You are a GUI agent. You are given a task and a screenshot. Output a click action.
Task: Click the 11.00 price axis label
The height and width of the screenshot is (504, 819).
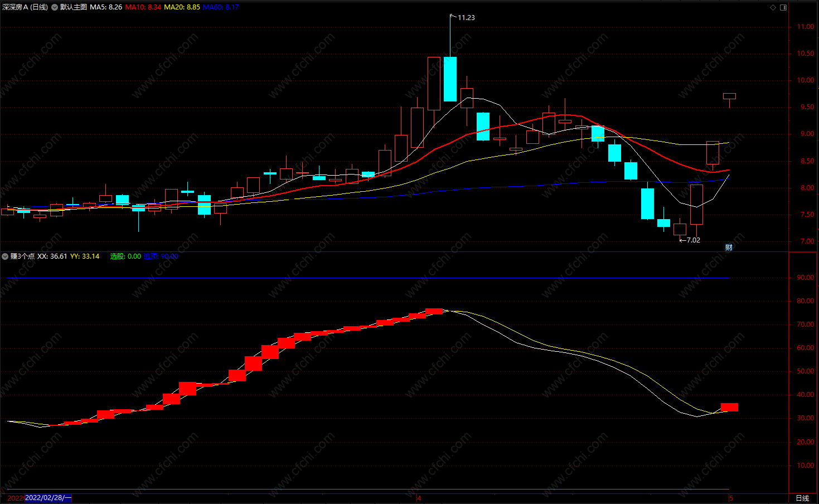[805, 27]
